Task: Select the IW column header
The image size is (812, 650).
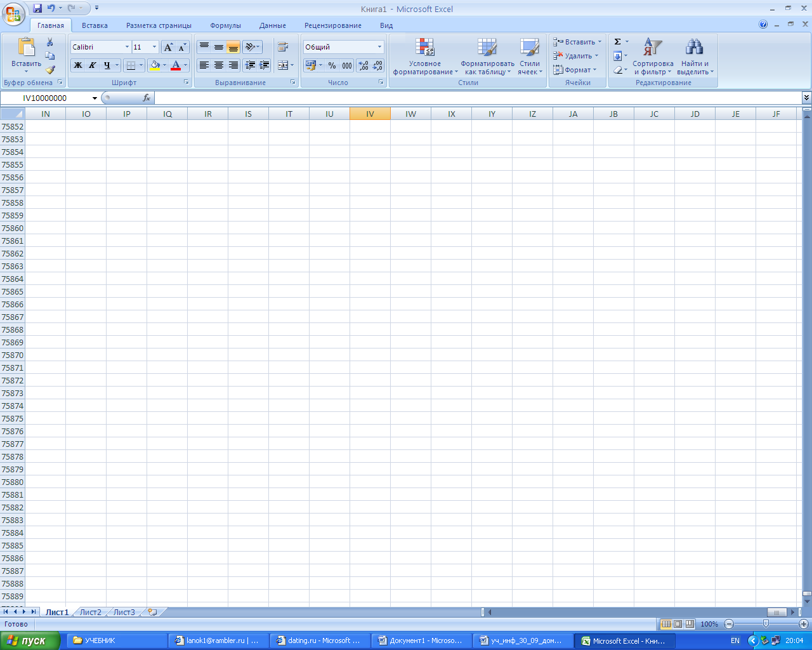Action: tap(411, 114)
